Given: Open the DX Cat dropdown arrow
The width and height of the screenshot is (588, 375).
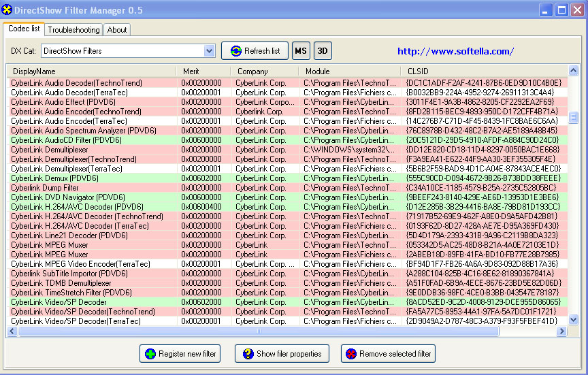Looking at the screenshot, I should [x=209, y=51].
